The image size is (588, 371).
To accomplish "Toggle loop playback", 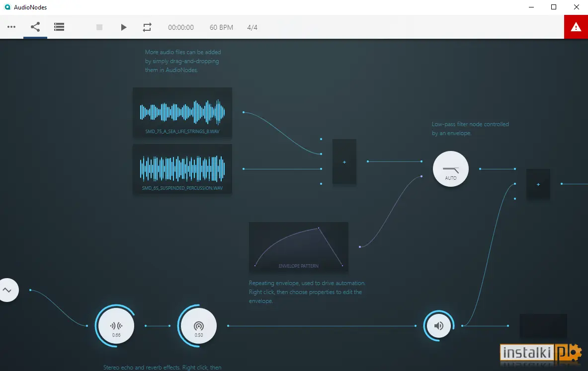I will click(x=147, y=27).
